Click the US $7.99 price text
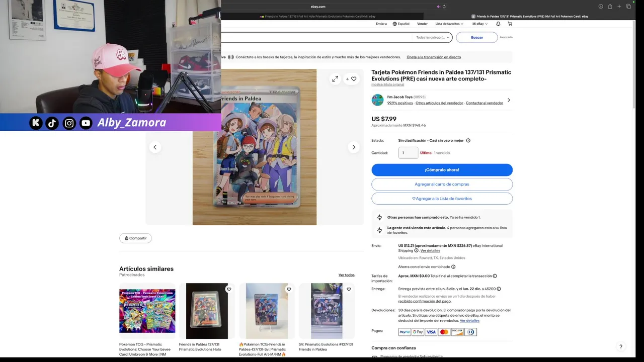Viewport: 644px width, 362px height. pos(384,119)
